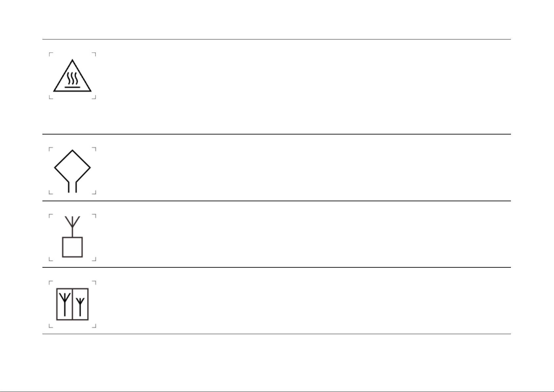554x392 pixels.
Task: Click top-left crop corner of hot surface symbol
Action: (x=50, y=54)
